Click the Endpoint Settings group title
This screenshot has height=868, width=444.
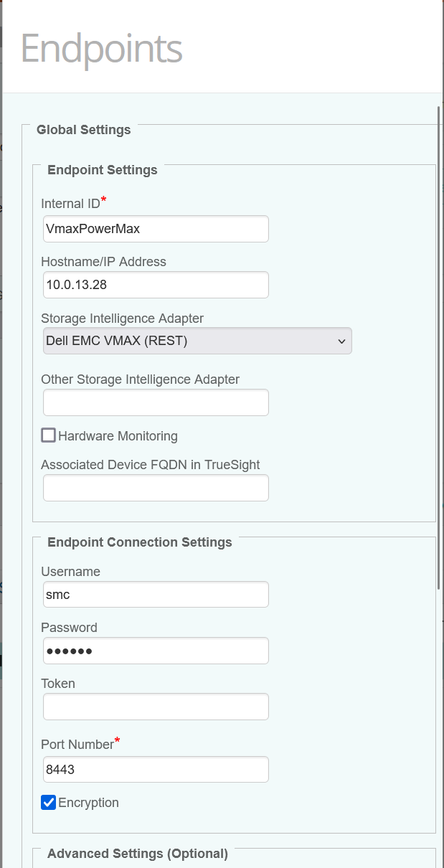click(x=102, y=170)
